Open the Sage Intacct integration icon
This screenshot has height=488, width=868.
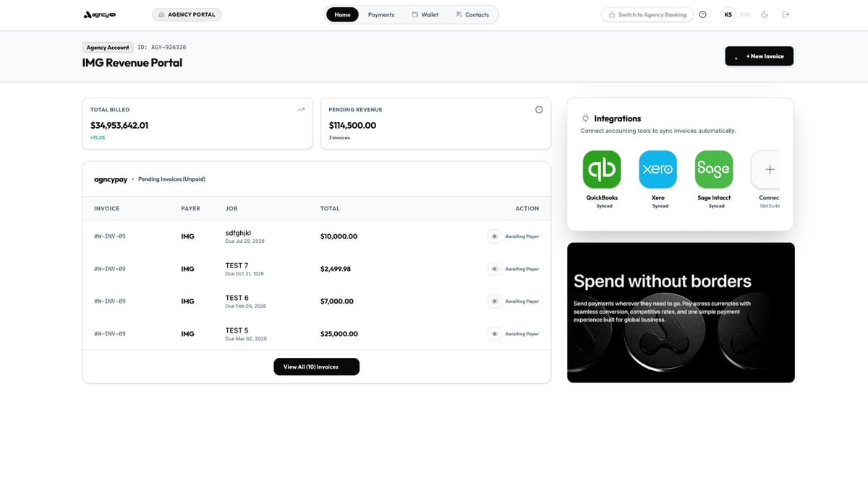coord(714,169)
